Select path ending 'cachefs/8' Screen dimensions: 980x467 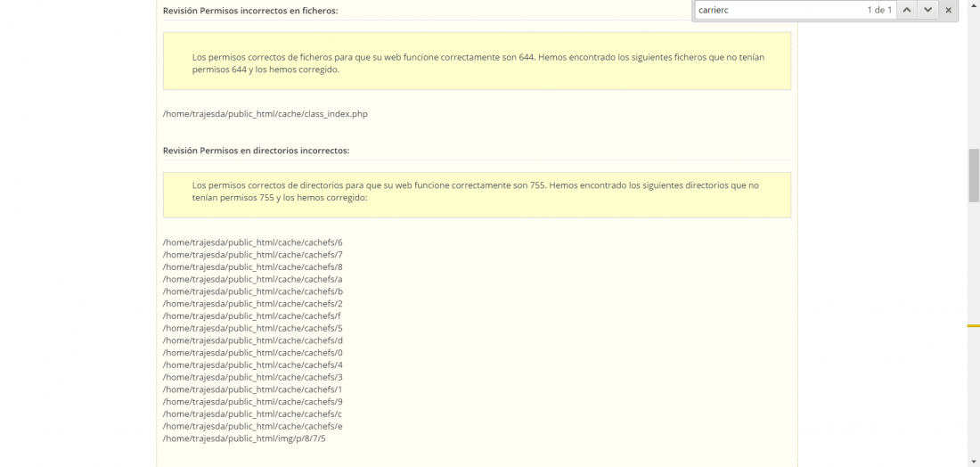click(x=252, y=267)
